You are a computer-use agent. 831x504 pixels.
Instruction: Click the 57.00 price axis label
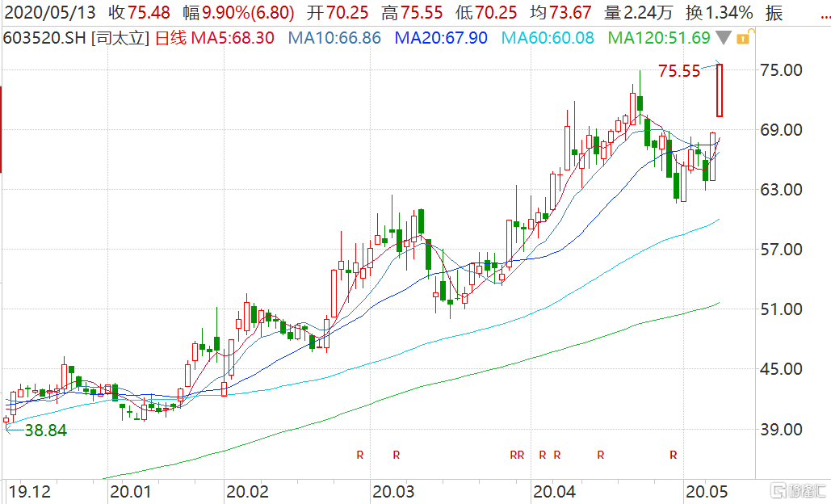coord(782,249)
